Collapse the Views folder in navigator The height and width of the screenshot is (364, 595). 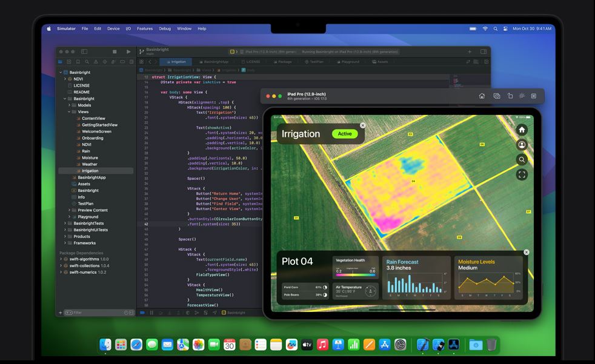(70, 112)
